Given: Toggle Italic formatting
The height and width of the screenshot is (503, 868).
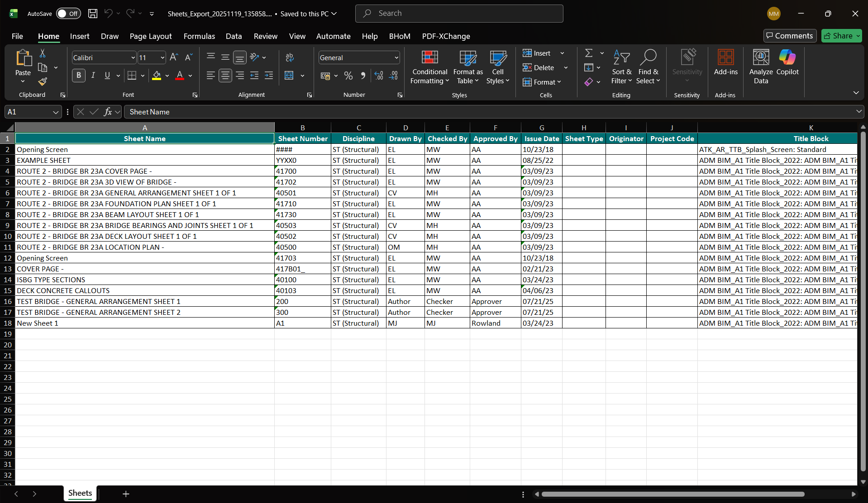Looking at the screenshot, I should pos(93,76).
